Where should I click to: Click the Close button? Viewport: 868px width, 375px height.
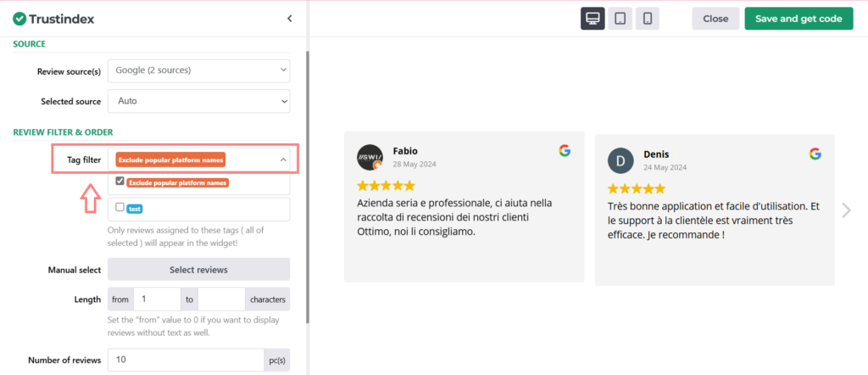tap(715, 19)
